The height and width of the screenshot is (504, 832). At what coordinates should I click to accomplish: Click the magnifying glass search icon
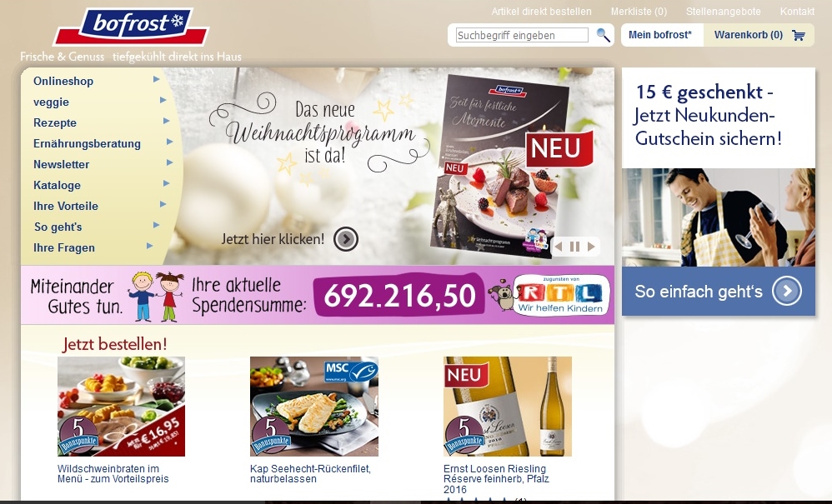603,35
